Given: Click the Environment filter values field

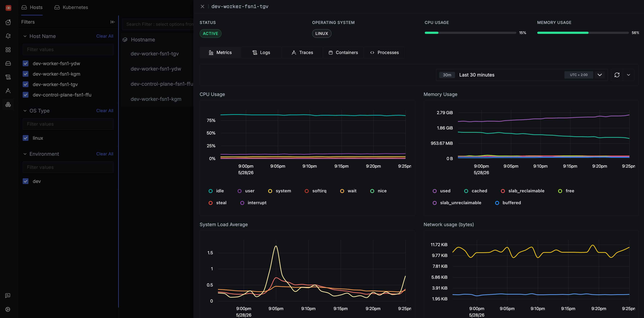Looking at the screenshot, I should [x=68, y=167].
